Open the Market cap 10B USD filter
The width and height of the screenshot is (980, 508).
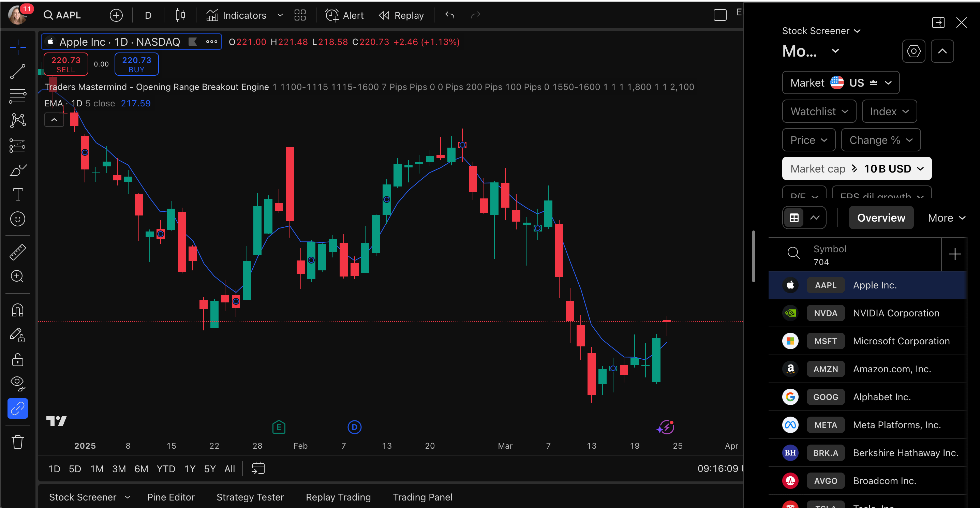click(857, 168)
